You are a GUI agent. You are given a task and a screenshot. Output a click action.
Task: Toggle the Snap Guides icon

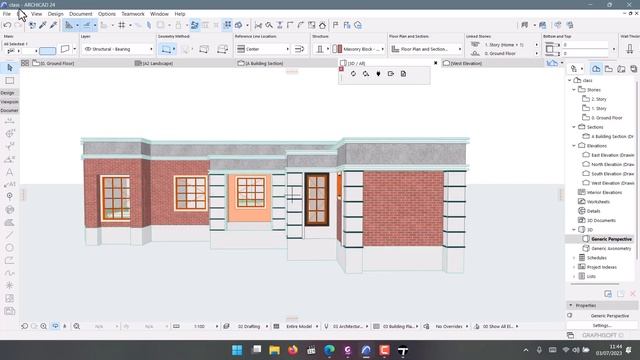point(87,25)
